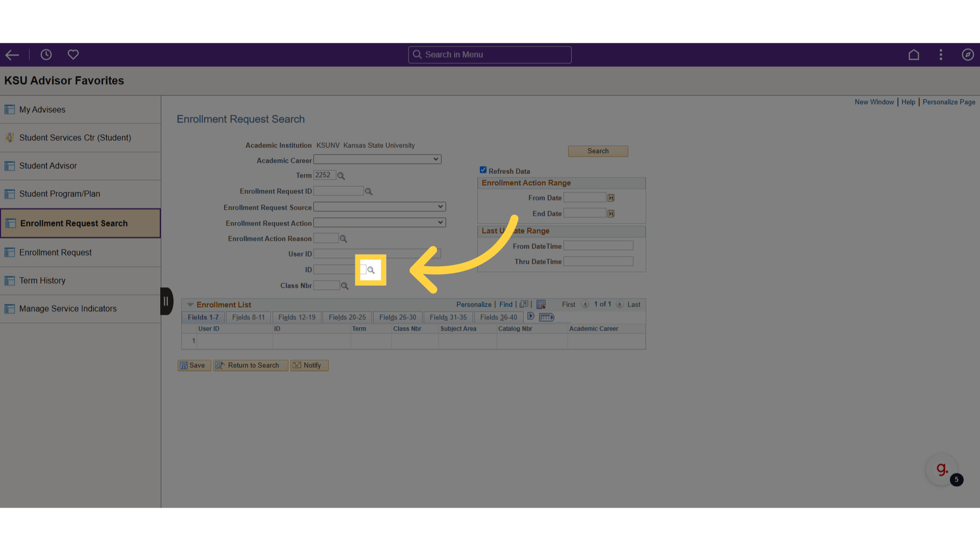
Task: Click the favorites heart icon
Action: pos(73,55)
